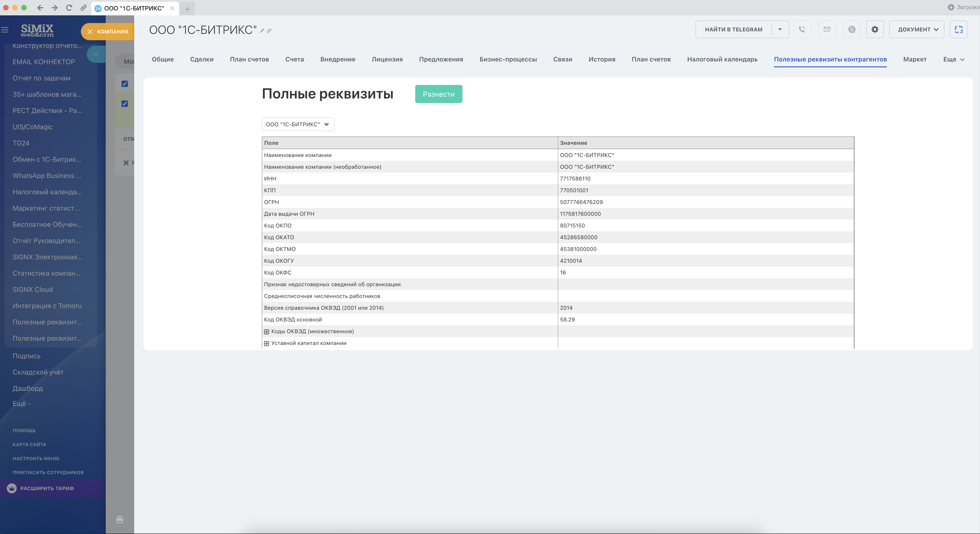Expand Уставной капитал компании row
Image resolution: width=980 pixels, height=534 pixels.
click(267, 343)
